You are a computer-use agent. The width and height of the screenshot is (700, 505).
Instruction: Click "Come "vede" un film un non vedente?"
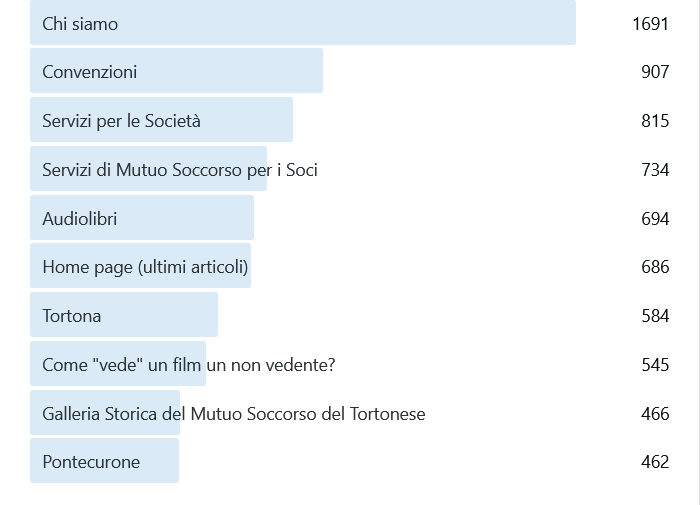click(x=189, y=365)
